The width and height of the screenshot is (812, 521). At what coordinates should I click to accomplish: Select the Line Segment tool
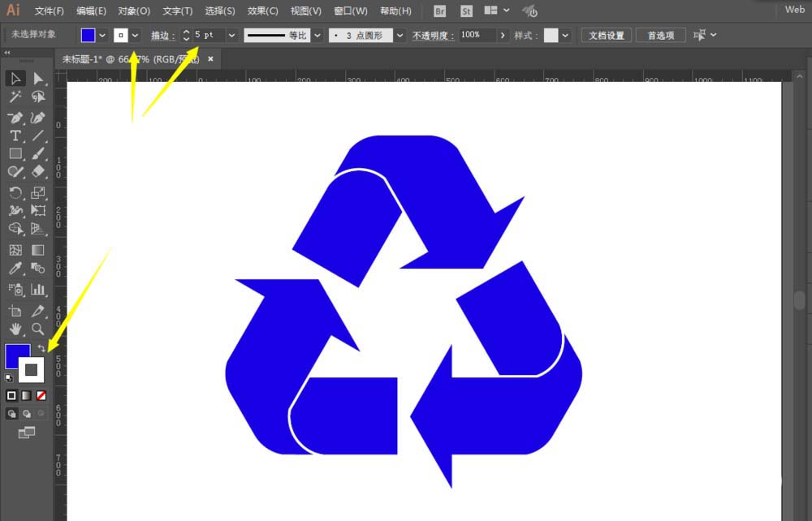(38, 136)
